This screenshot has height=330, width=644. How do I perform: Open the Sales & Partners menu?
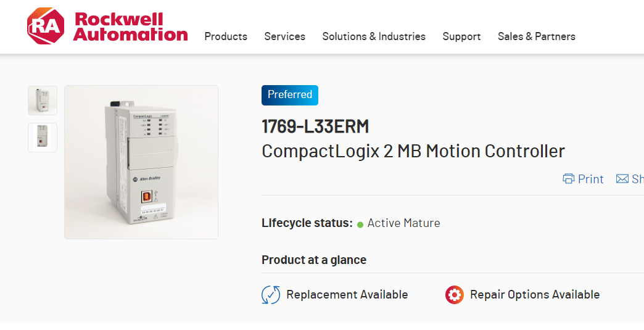(536, 36)
